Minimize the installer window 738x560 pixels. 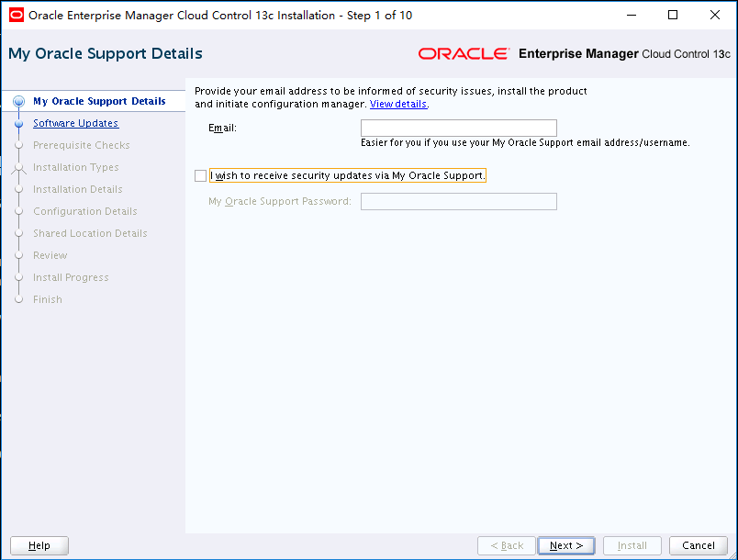coord(632,15)
